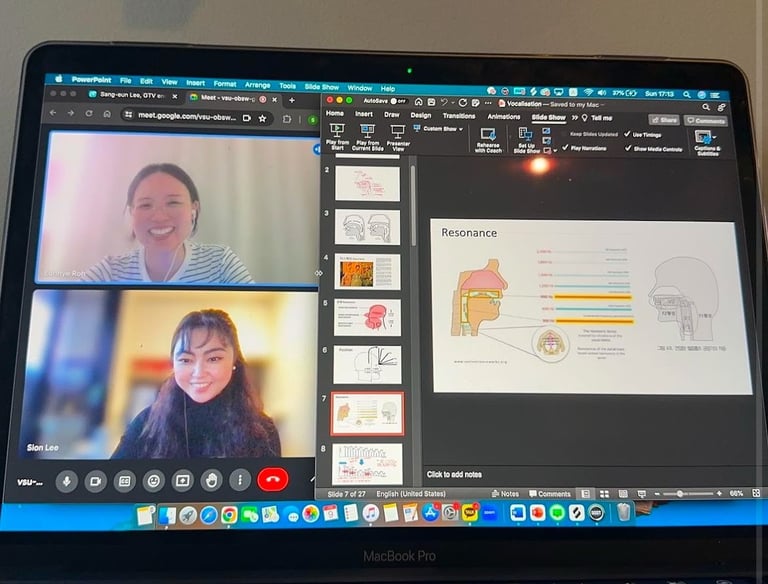Open Set Up Slide Show

(526, 141)
